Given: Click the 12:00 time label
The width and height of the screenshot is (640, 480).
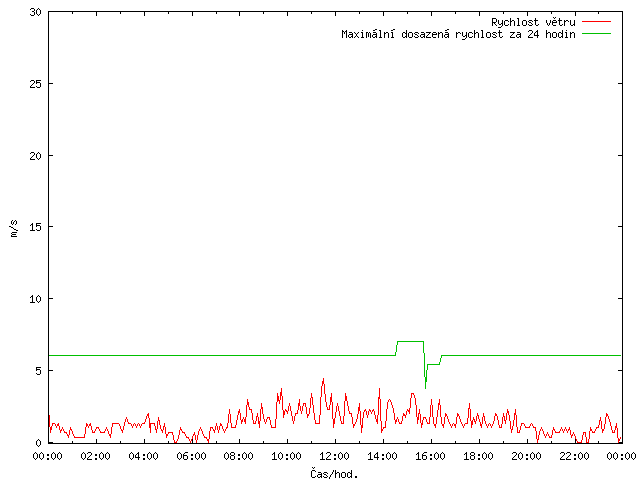Looking at the screenshot, I should point(335,456).
